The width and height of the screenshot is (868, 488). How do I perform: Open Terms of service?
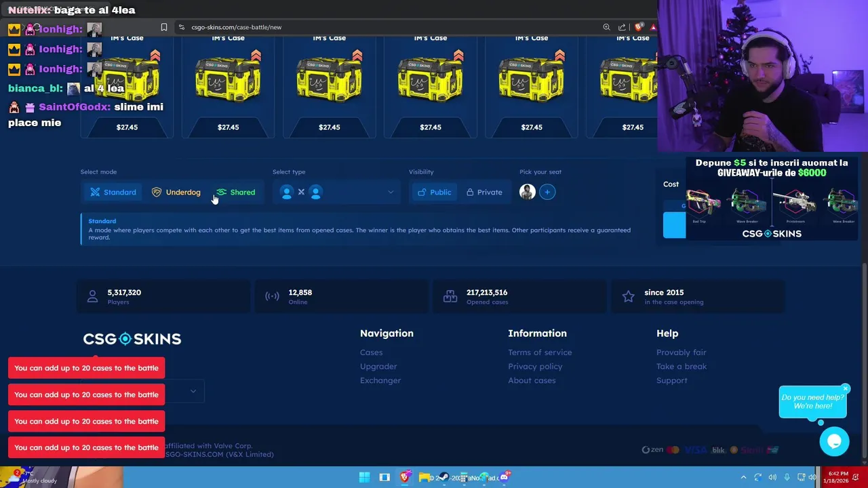(540, 352)
